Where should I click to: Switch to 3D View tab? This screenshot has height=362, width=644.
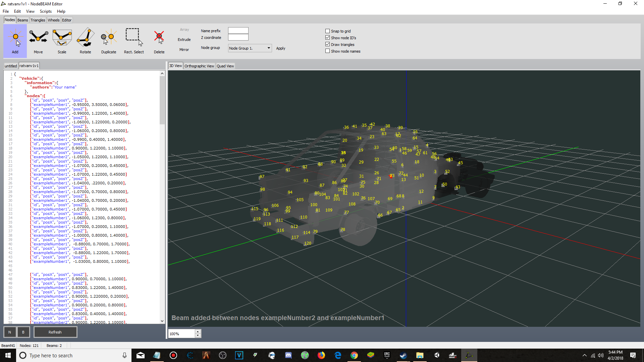tap(175, 66)
